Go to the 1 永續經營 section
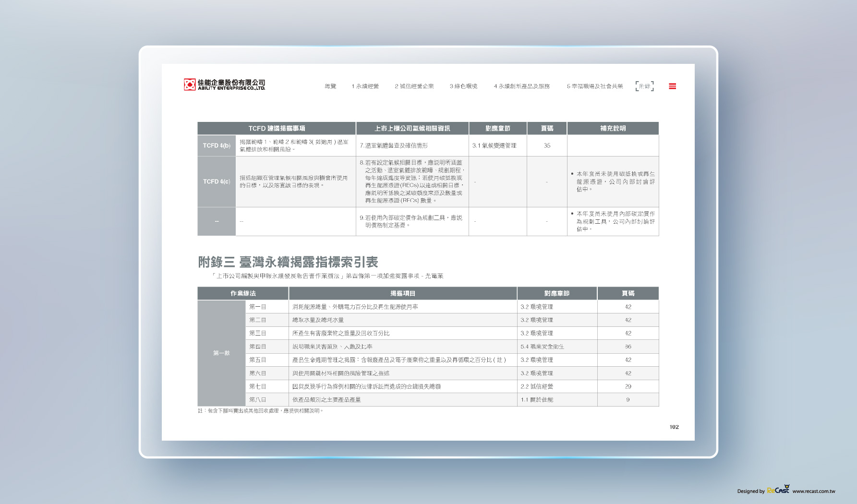 tap(365, 86)
